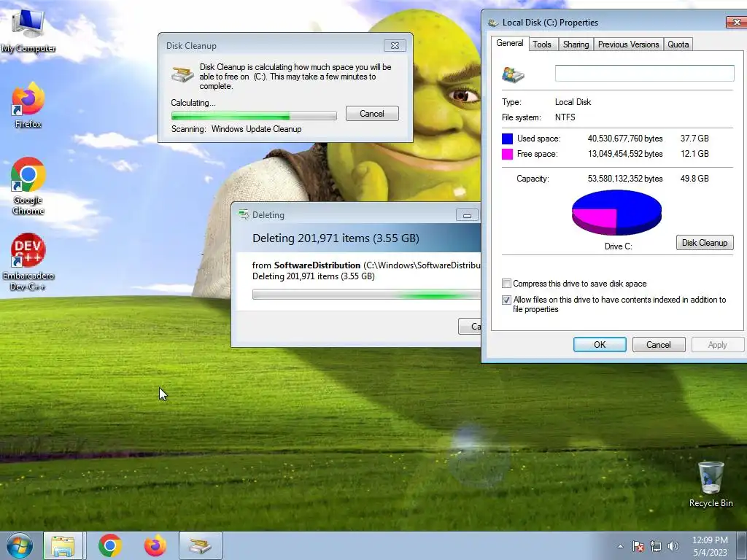Screen dimensions: 747x560
Task: Click Scanning: Windows Update Cleanup status text
Action: 236,129
